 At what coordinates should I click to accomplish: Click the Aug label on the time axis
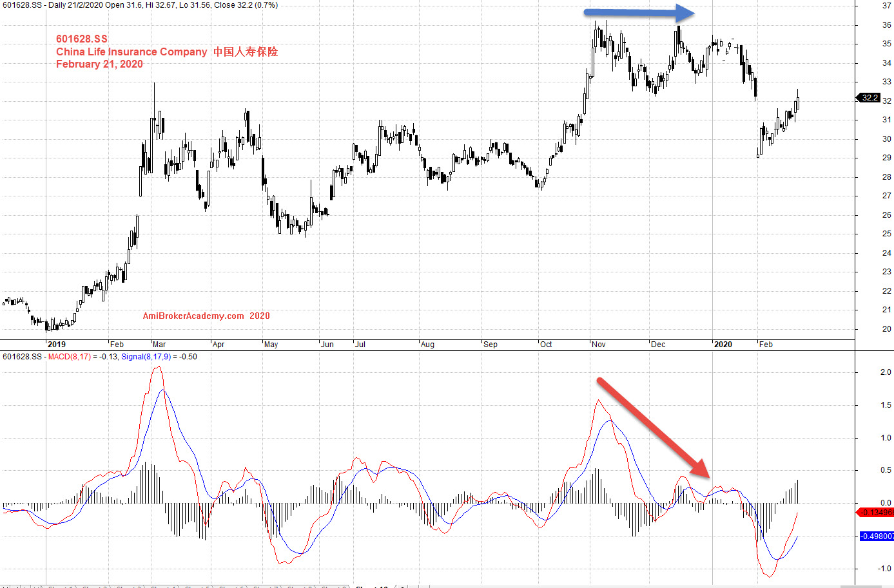[x=427, y=345]
